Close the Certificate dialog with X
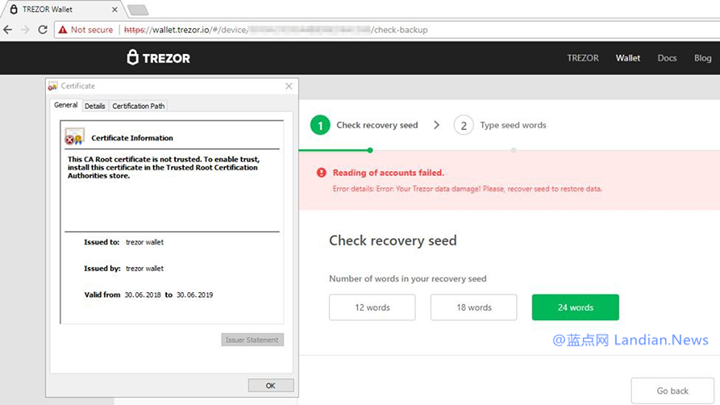This screenshot has width=720, height=405. click(x=289, y=86)
